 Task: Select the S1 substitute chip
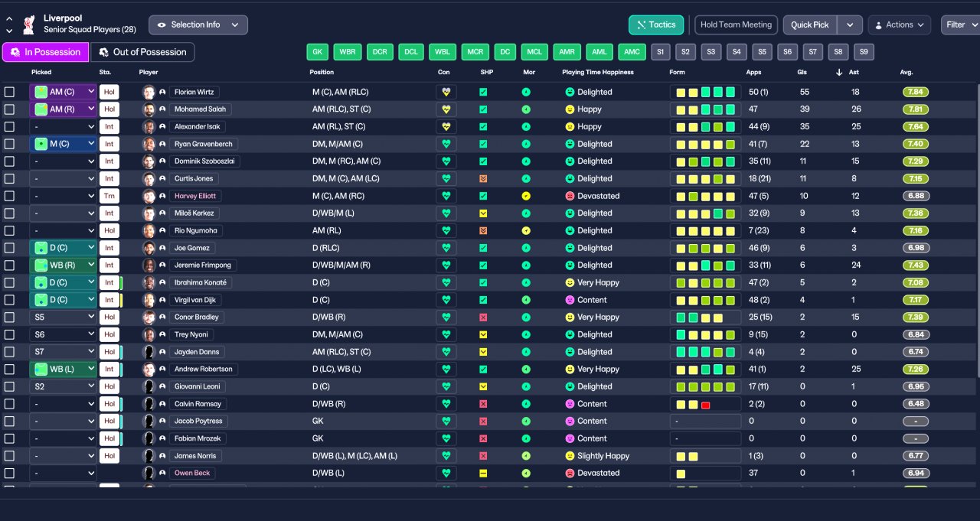click(661, 52)
